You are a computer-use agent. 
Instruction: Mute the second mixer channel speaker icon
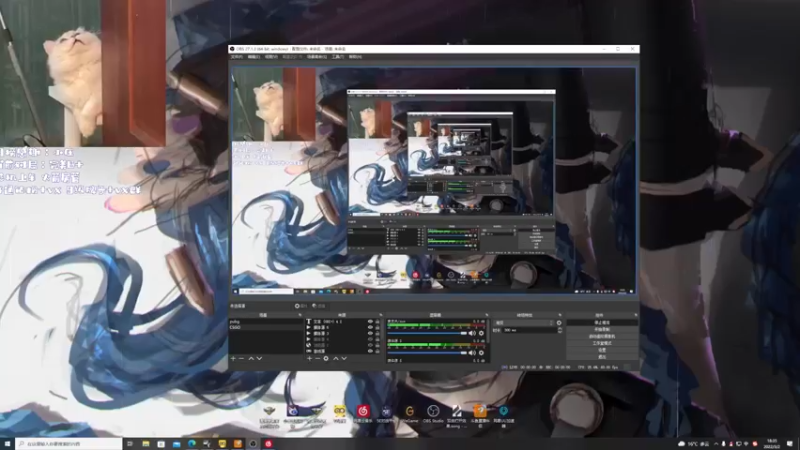[x=472, y=353]
